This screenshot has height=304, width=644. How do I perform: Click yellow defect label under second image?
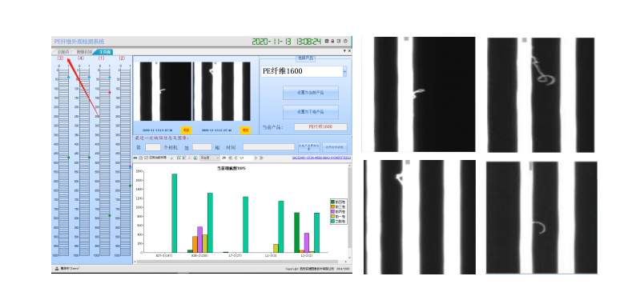245,130
